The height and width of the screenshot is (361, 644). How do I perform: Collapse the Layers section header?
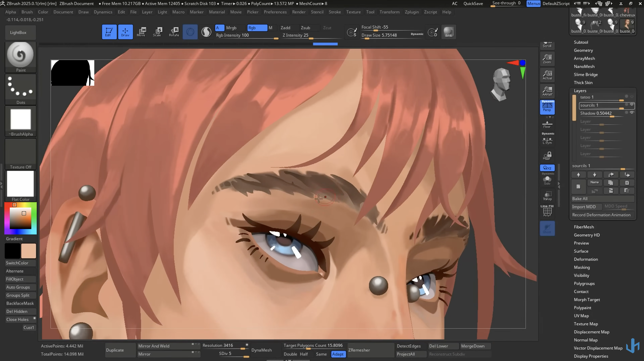[580, 91]
